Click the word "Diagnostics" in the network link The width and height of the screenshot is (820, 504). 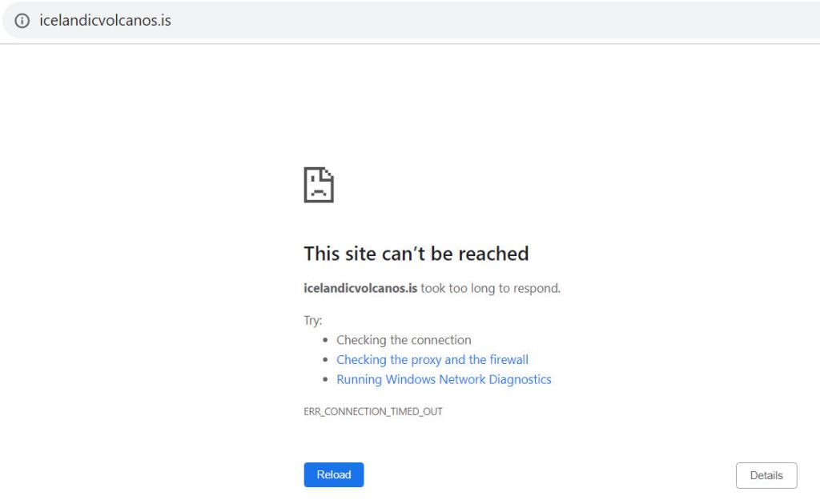point(520,379)
